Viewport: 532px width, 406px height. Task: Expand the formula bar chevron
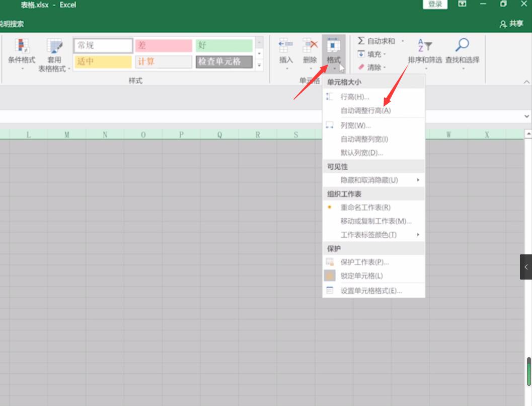click(x=526, y=116)
